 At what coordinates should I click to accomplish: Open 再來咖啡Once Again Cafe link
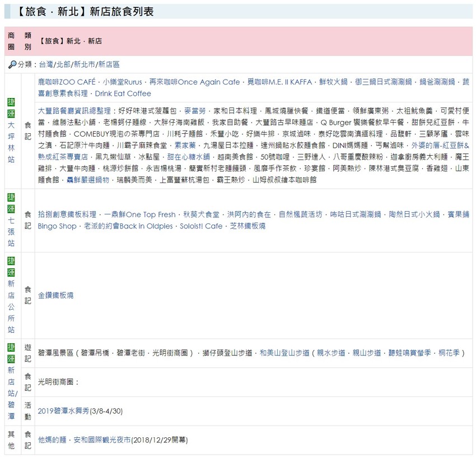click(x=194, y=82)
